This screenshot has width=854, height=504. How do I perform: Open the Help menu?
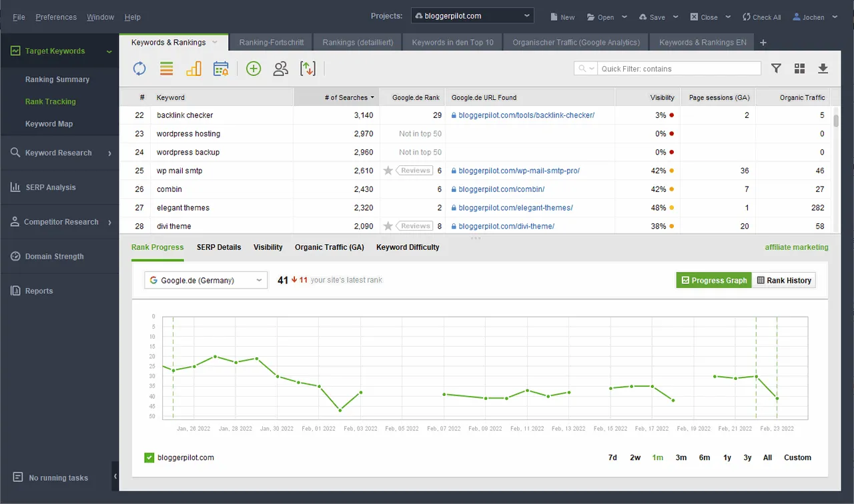pos(133,17)
